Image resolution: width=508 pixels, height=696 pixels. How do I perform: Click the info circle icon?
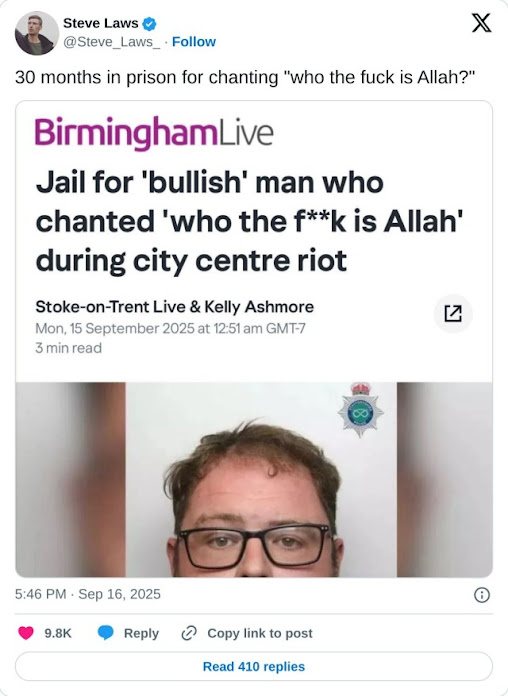click(482, 594)
